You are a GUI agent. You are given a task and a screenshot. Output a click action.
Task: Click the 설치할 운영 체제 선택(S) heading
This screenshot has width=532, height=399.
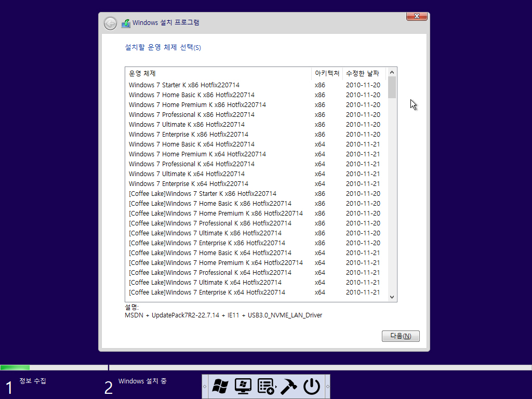[163, 47]
